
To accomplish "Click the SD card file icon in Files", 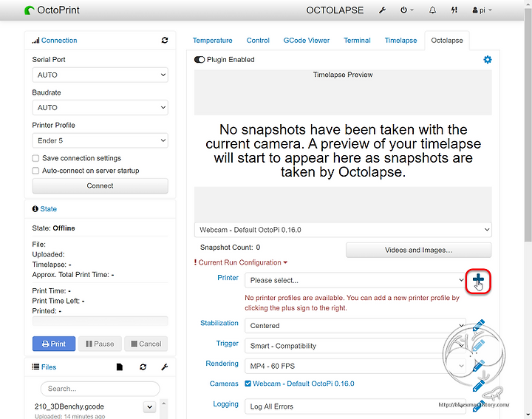I will (x=120, y=367).
